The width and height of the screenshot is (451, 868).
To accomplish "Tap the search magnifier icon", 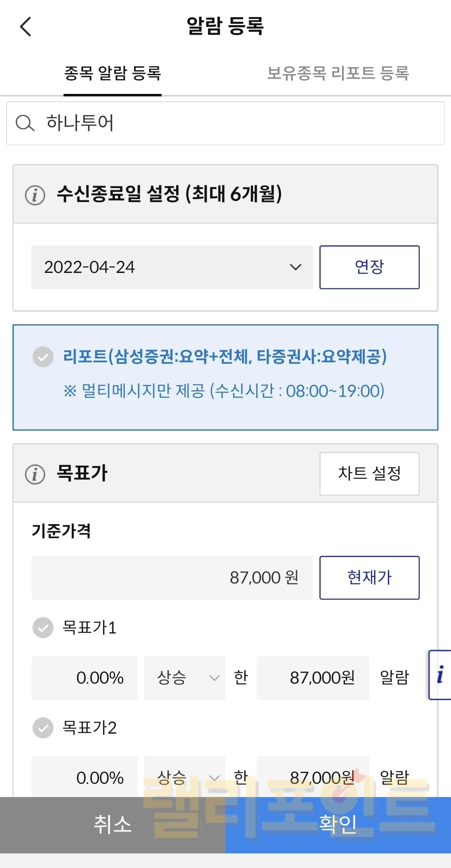I will click(x=25, y=123).
